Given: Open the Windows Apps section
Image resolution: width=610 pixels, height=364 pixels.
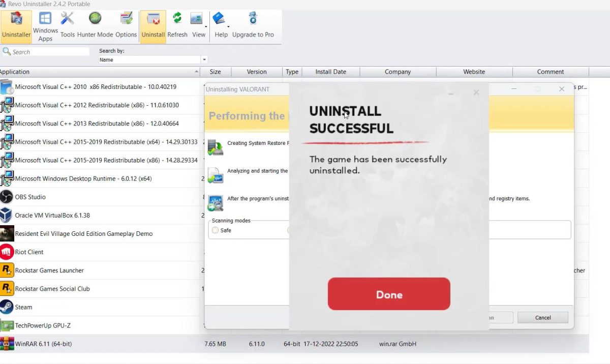Looking at the screenshot, I should coord(45,26).
